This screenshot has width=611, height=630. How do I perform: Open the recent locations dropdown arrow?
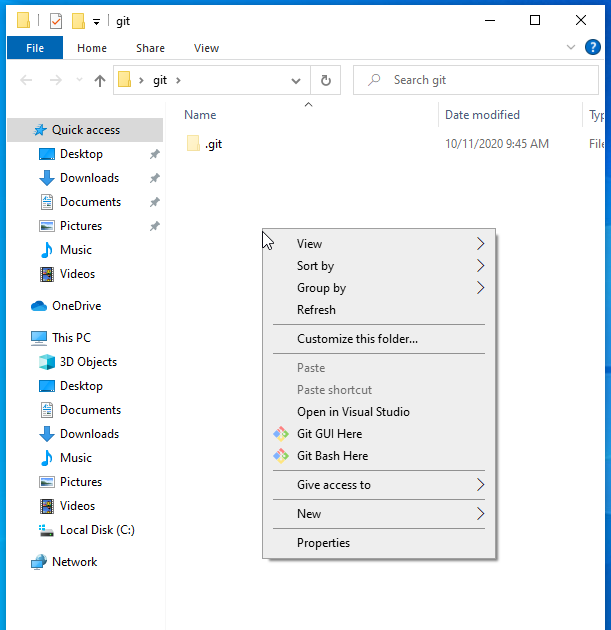pos(79,80)
